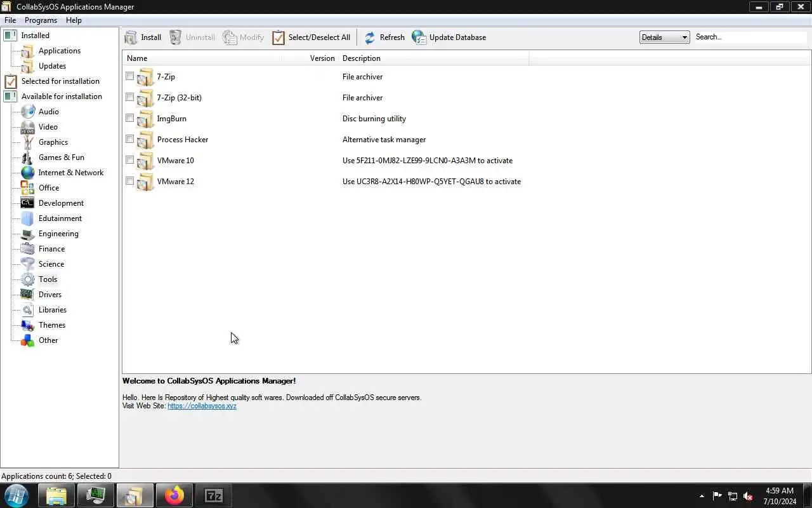Viewport: 812px width, 508px height.
Task: Check the VMware 12 checkbox
Action: [129, 181]
